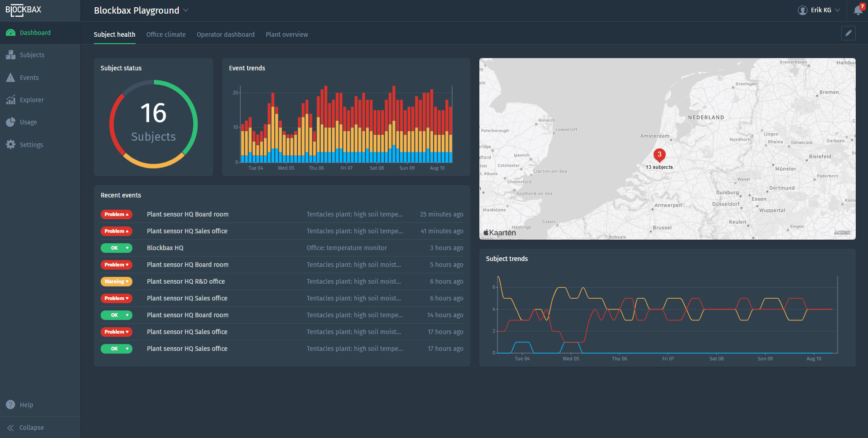Click the Dashboard gauge icon in sidebar

10,33
